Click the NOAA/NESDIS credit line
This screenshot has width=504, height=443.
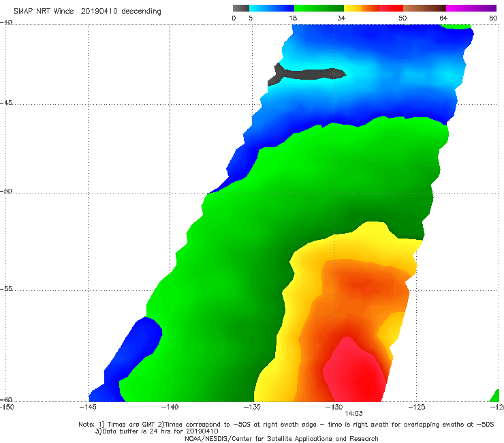click(x=281, y=439)
